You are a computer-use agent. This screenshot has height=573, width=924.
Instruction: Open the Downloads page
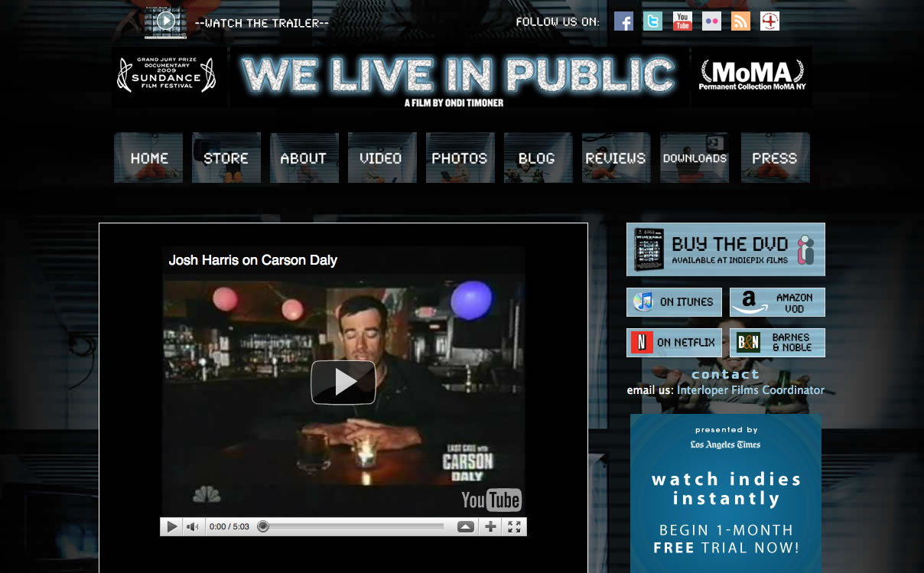tap(695, 158)
